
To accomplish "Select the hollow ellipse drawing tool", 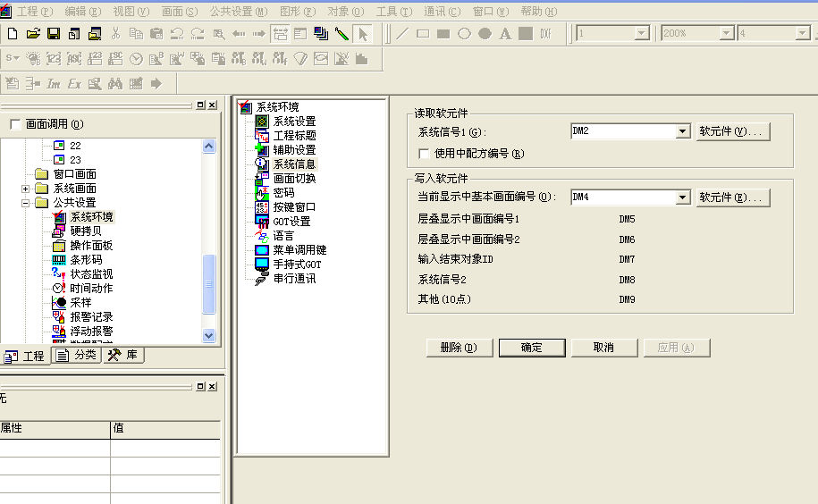I will click(x=464, y=34).
